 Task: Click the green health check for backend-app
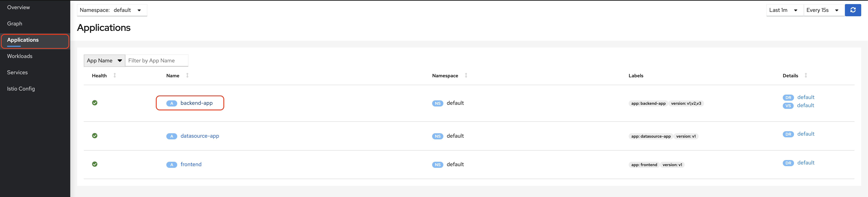[x=95, y=103]
